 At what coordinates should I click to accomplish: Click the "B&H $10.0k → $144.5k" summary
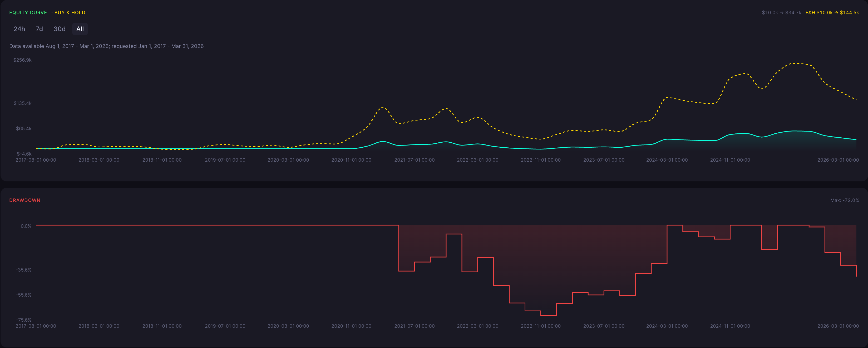pyautogui.click(x=832, y=12)
